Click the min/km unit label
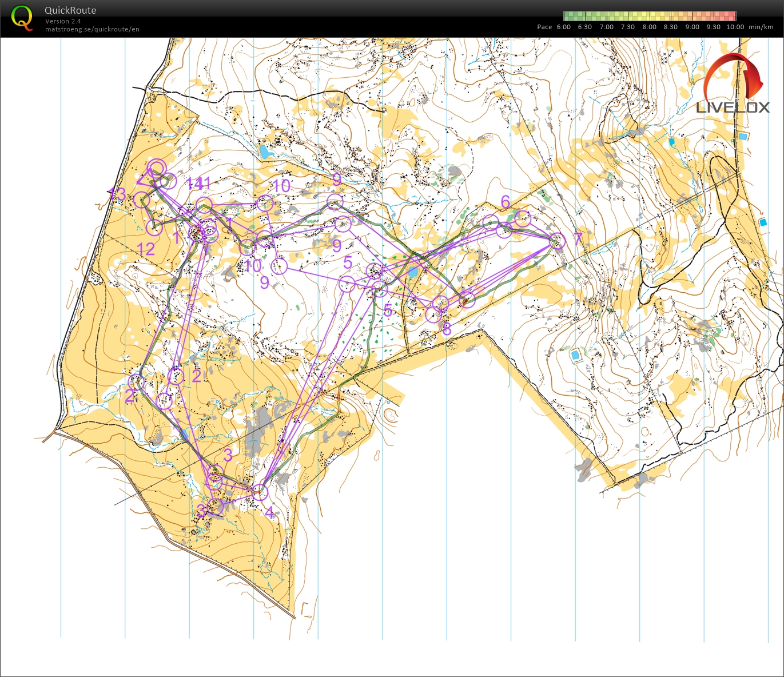Image resolution: width=784 pixels, height=677 pixels. 761,27
